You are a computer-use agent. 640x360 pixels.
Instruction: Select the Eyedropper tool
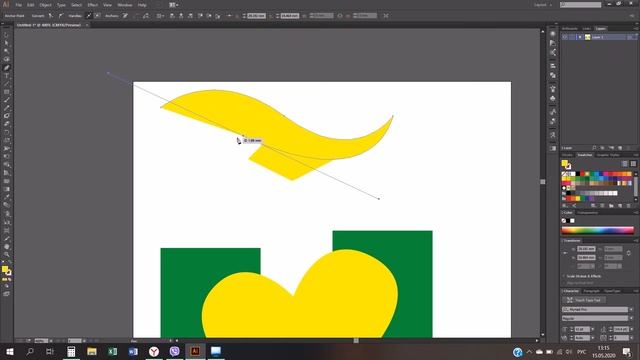coord(7,197)
